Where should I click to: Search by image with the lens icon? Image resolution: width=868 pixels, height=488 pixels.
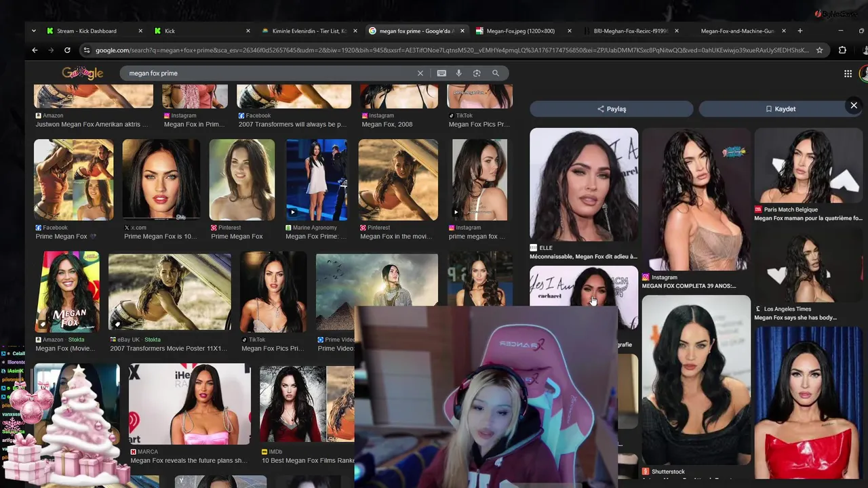(x=477, y=73)
